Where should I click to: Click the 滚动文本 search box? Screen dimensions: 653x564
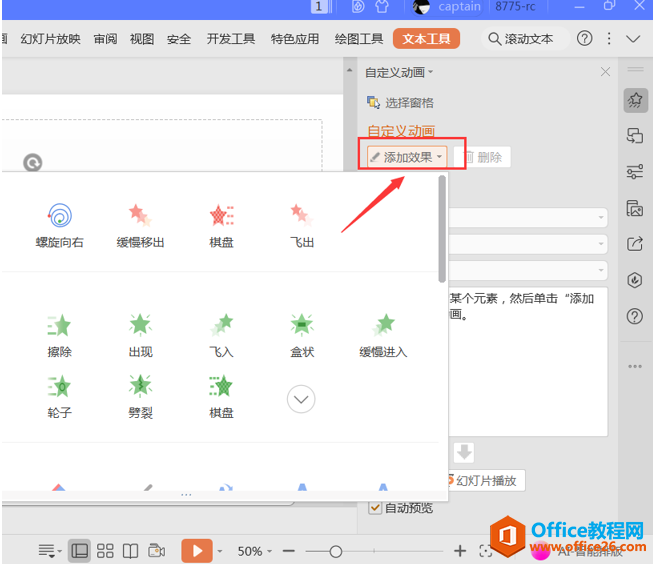[525, 39]
